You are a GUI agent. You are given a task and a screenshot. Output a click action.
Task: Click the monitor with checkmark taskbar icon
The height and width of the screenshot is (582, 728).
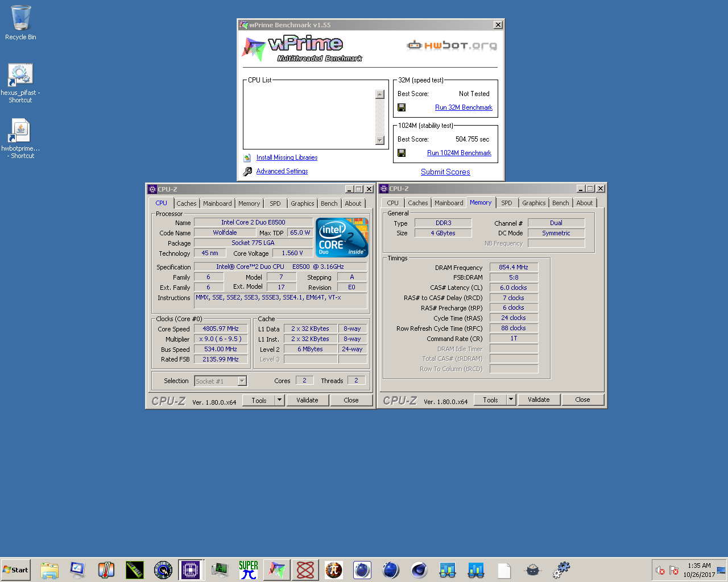77,570
